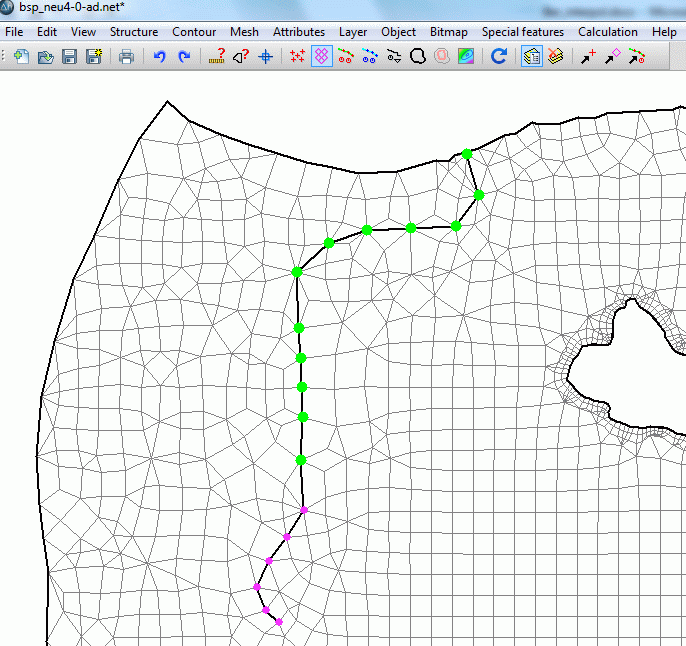This screenshot has width=686, height=646.
Task: Click the black line selection icon
Action: (394, 56)
